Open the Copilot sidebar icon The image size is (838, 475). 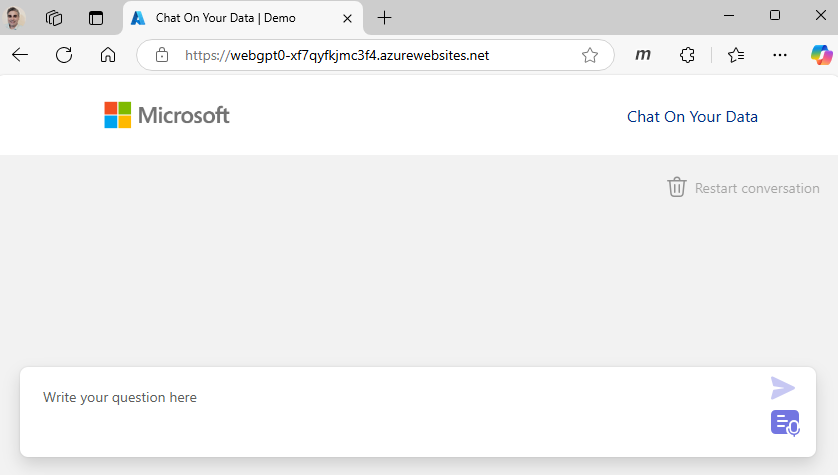click(821, 55)
